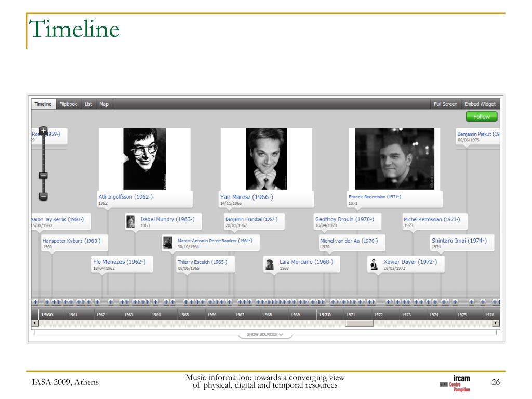Screen dimensions: 532x399
Task: Open Franck Bedrossian portrait photo
Action: 395,159
